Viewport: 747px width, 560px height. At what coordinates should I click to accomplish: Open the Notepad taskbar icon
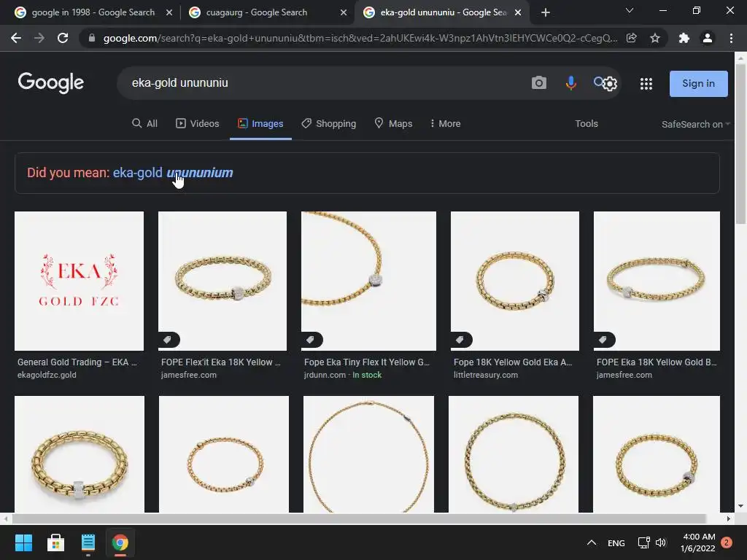(x=88, y=542)
